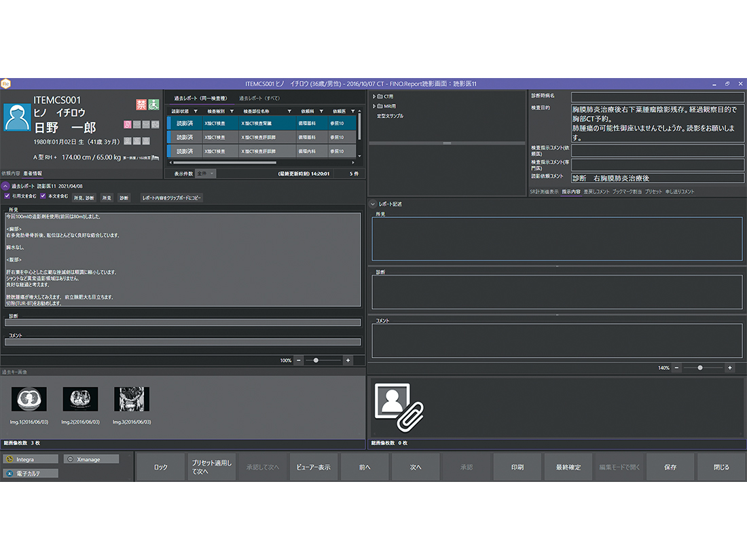Open the 読影状態 column filter
Screen dimensions: 747x560
(x=196, y=111)
